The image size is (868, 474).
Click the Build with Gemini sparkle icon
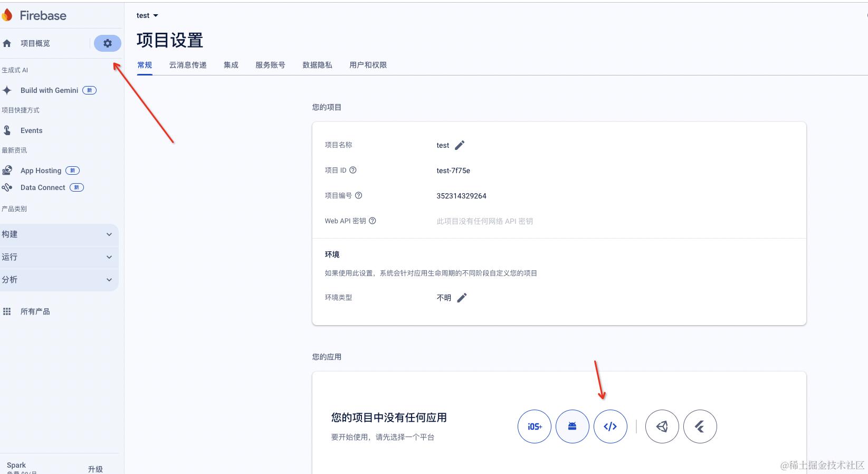[7, 90]
